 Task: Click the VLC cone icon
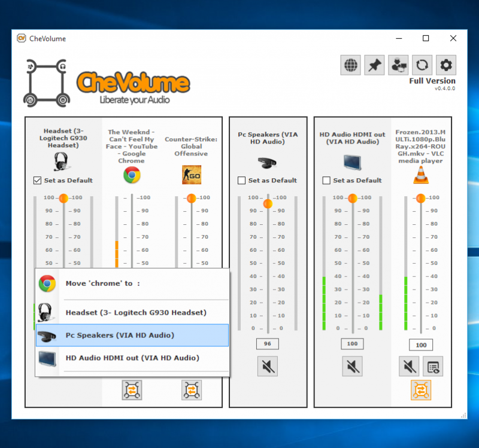click(421, 175)
